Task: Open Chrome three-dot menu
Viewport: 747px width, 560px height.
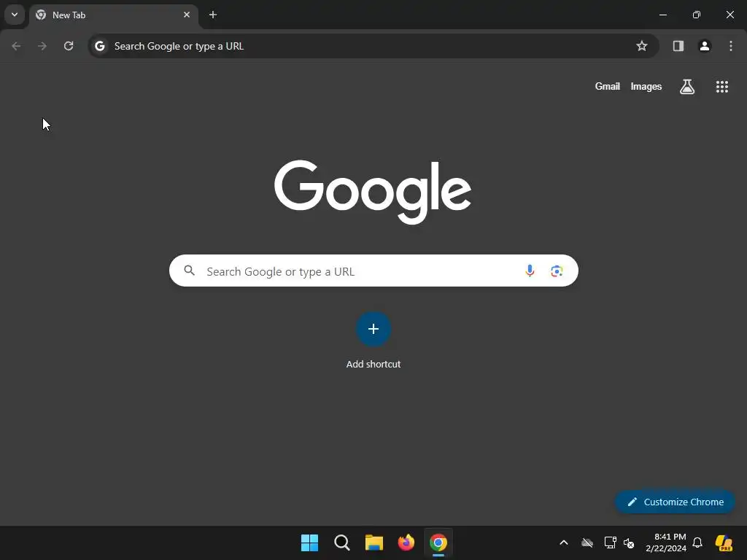Action: (731, 46)
